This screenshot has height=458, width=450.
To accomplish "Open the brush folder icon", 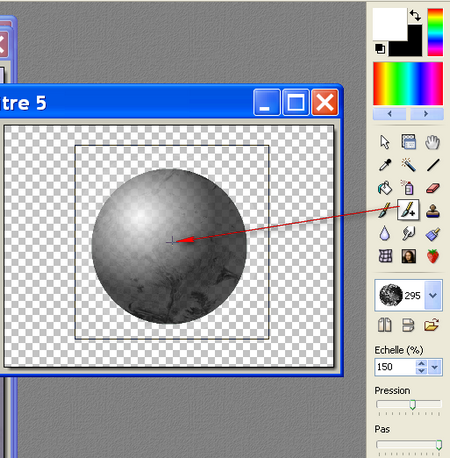I will tap(431, 325).
